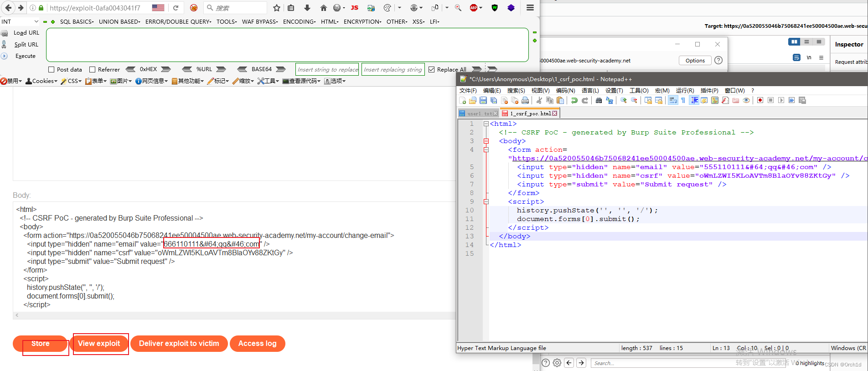Open browser hamburger menu
The width and height of the screenshot is (868, 371).
click(x=530, y=8)
